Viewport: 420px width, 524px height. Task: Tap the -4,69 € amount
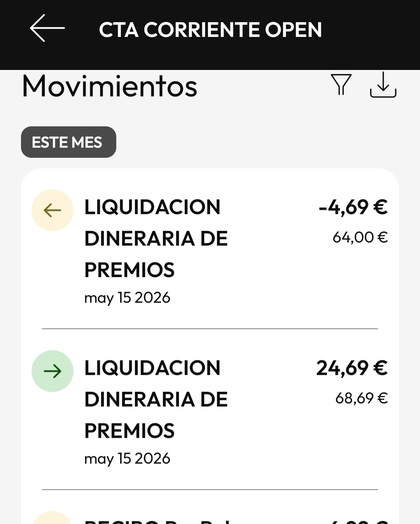coord(353,207)
